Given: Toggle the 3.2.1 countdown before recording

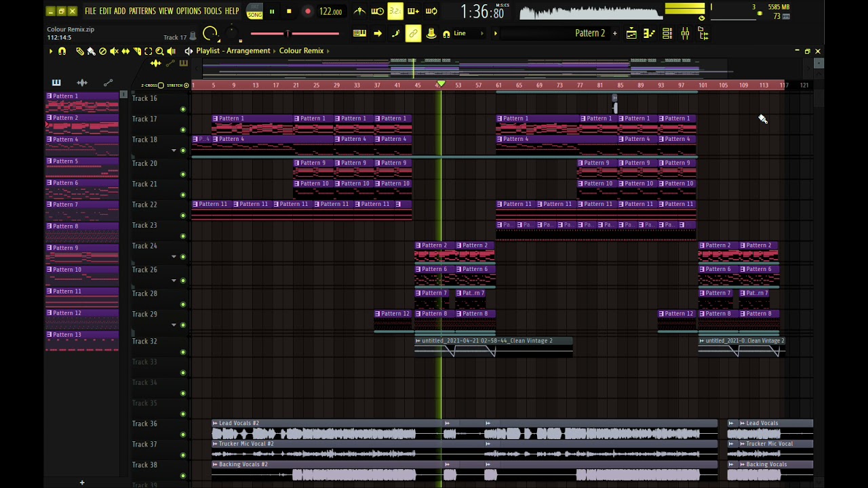Looking at the screenshot, I should (395, 12).
